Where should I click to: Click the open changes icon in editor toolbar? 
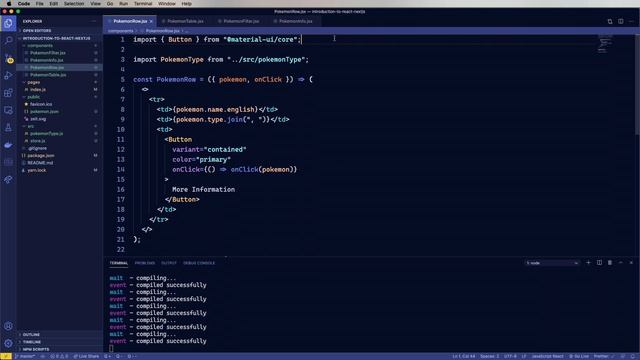tap(610, 21)
